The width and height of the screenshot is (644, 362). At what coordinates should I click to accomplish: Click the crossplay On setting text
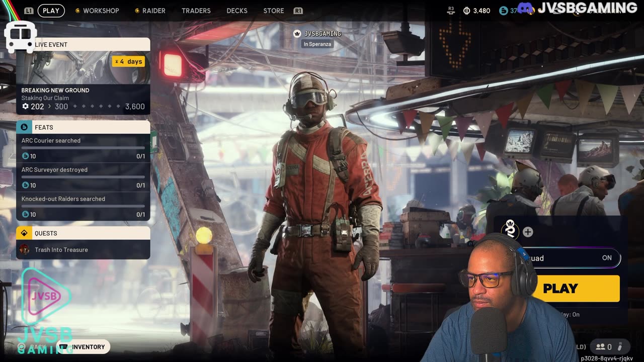pyautogui.click(x=570, y=314)
